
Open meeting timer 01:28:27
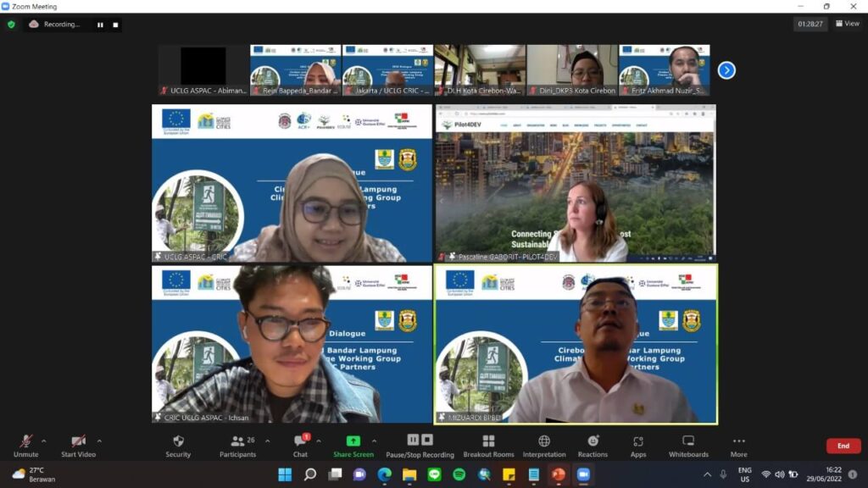tap(810, 24)
